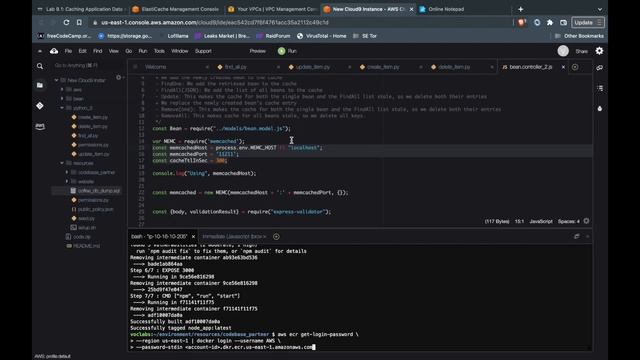Switch to the Welcome editor tab
640x360 pixels.
click(156, 67)
